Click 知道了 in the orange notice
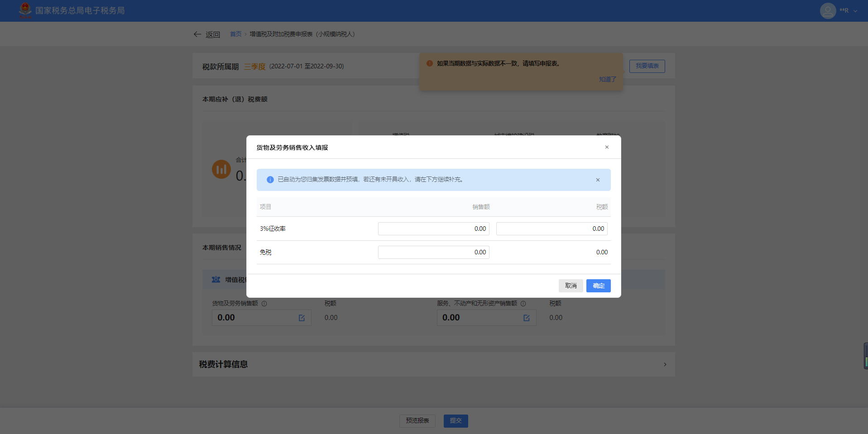This screenshot has height=434, width=868. 607,79
